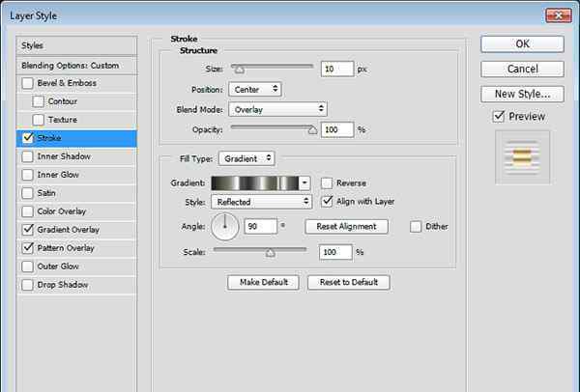Viewport: 580px width, 392px height.
Task: Open the gradient Style dropdown
Action: pos(263,202)
